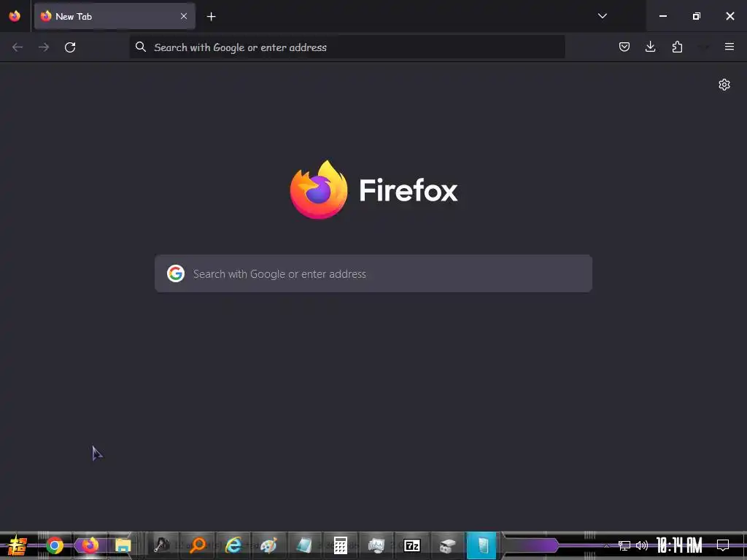Focus the address bar search field
Image resolution: width=747 pixels, height=560 pixels.
click(x=347, y=47)
